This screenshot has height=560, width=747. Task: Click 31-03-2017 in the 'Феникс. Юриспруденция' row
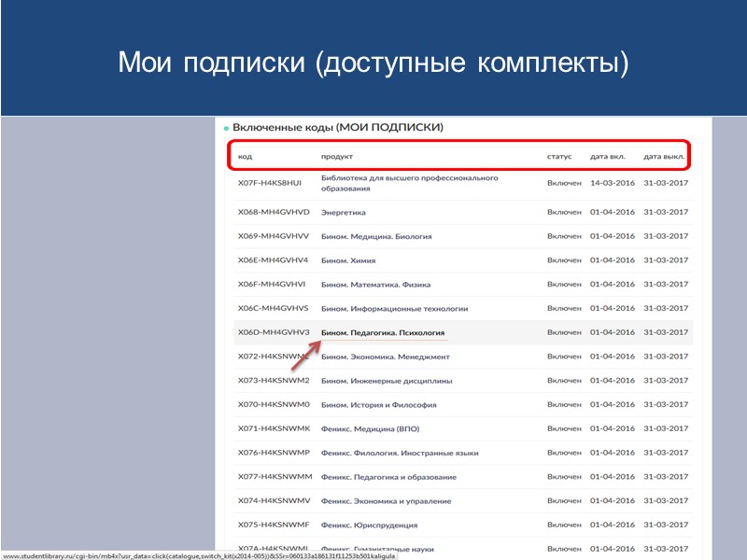tap(666, 525)
